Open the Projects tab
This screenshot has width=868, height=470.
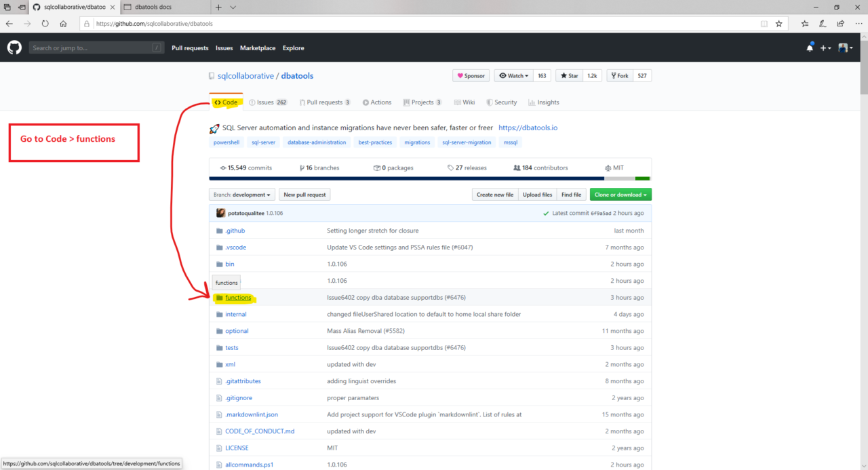pyautogui.click(x=422, y=102)
